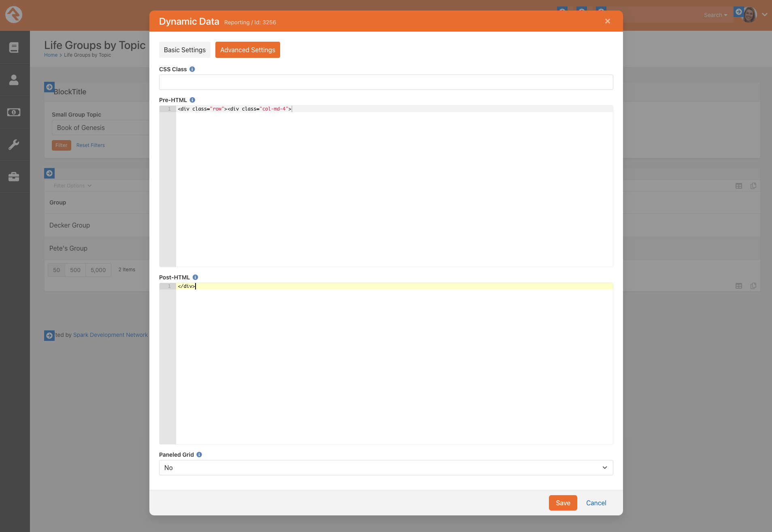Open the People sidebar icon
Image resolution: width=772 pixels, height=532 pixels.
[x=14, y=80]
